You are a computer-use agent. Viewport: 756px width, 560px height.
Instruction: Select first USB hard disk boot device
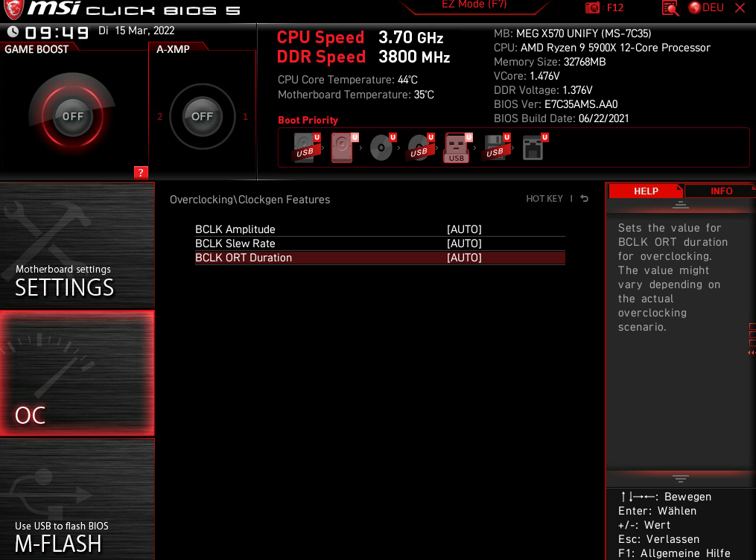(x=307, y=148)
